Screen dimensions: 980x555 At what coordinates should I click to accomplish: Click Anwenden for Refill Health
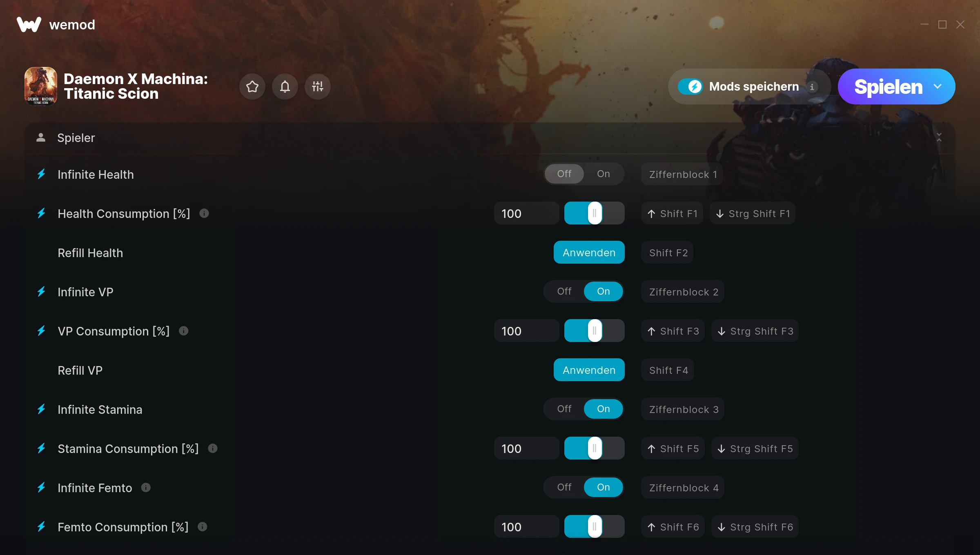[x=589, y=252]
